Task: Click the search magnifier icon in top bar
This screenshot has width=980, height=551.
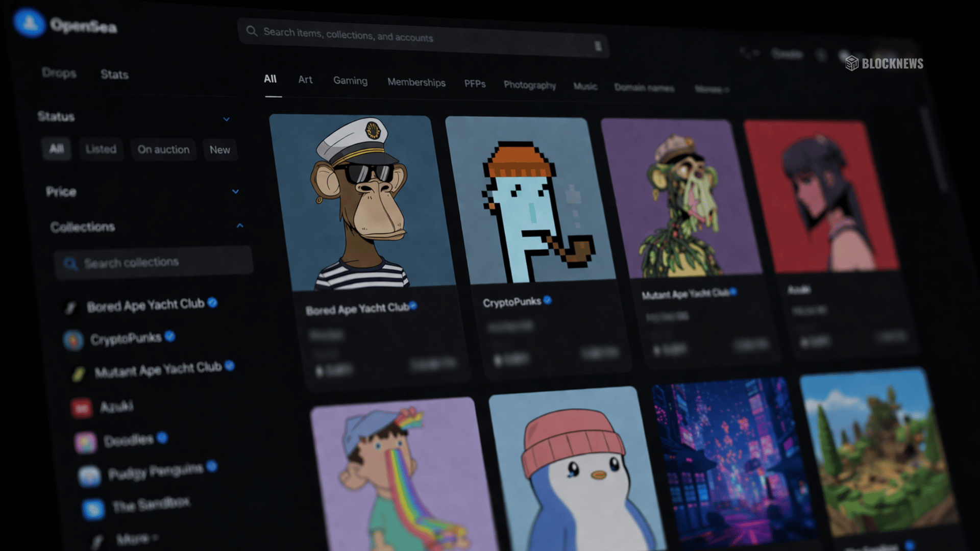Action: [x=252, y=31]
